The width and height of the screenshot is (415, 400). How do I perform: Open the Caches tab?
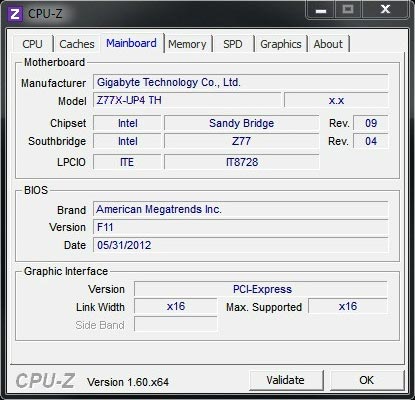click(77, 44)
